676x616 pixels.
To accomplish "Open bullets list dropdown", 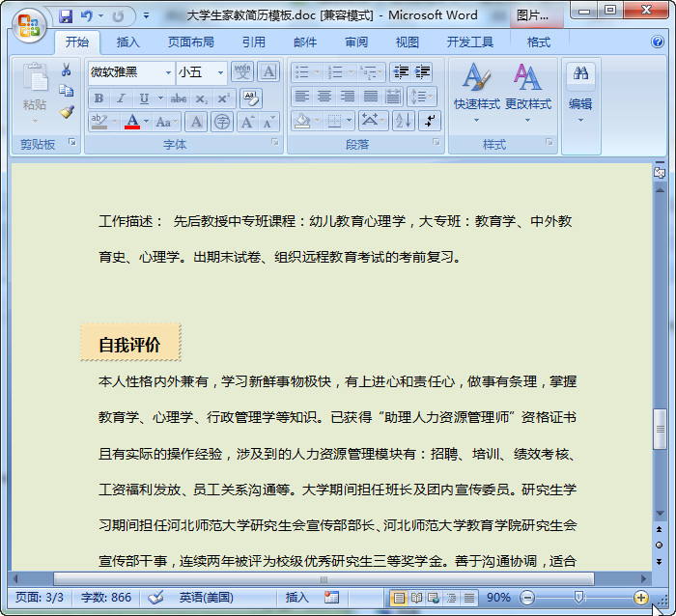I will pos(318,72).
